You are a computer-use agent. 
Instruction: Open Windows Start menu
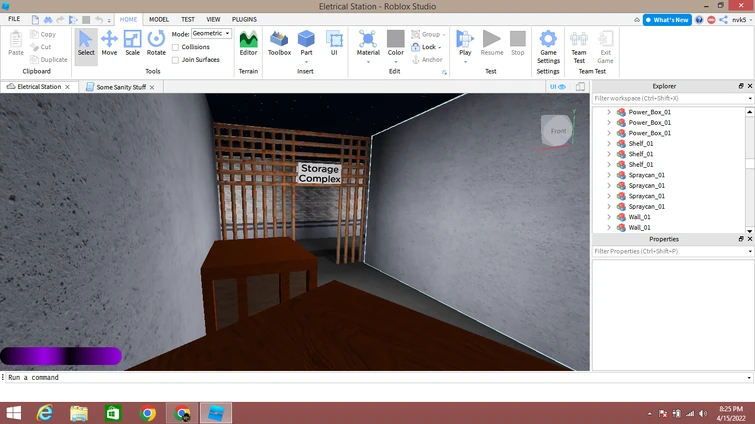[x=13, y=413]
